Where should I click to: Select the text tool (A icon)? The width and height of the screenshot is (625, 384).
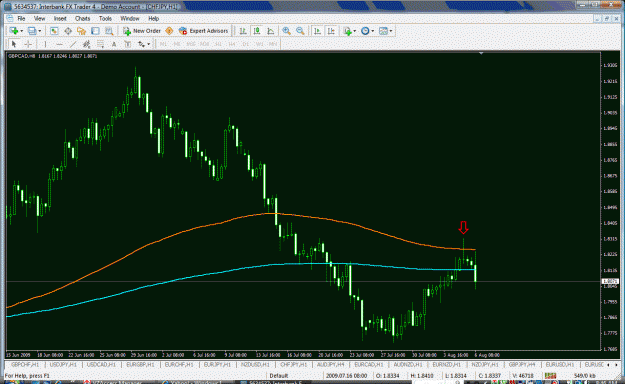point(114,44)
